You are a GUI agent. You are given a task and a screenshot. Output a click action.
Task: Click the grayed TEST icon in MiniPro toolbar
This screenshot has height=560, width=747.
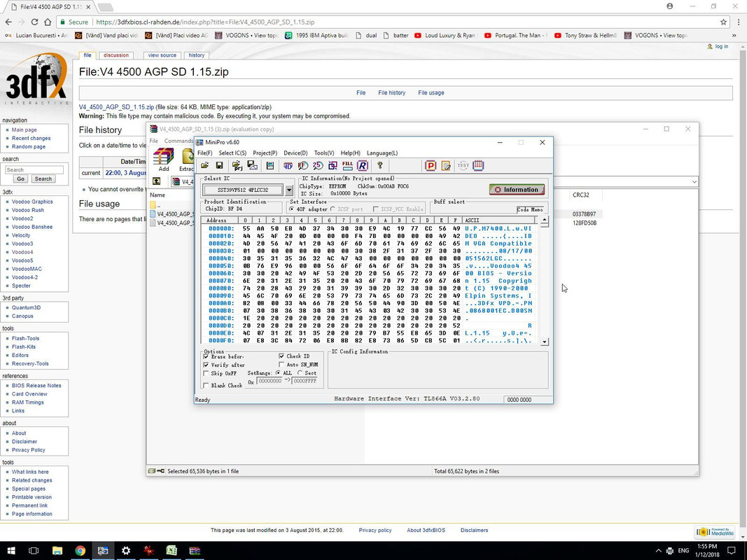point(463,165)
